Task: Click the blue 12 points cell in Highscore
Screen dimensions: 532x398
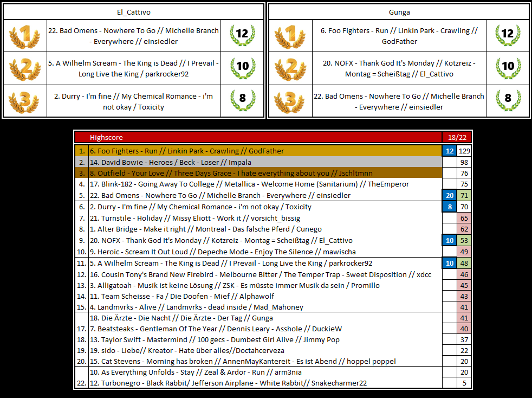Action: [x=450, y=151]
